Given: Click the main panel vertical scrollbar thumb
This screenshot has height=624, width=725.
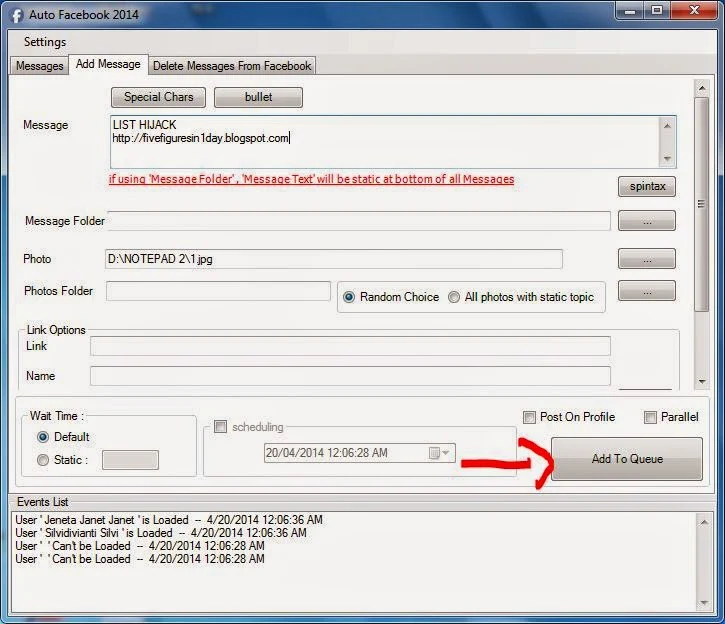Looking at the screenshot, I should 702,204.
